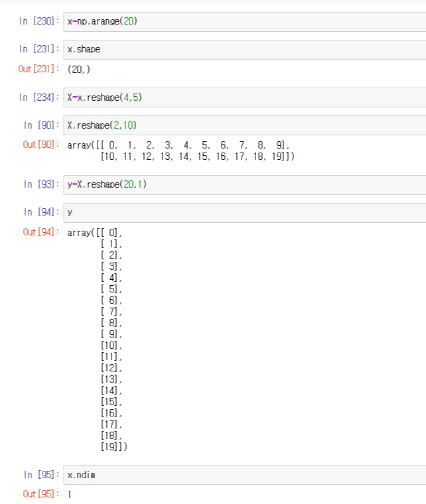Screen dimensions: 426x504
Task: Click the In [95] prompt label
Action: 41,474
